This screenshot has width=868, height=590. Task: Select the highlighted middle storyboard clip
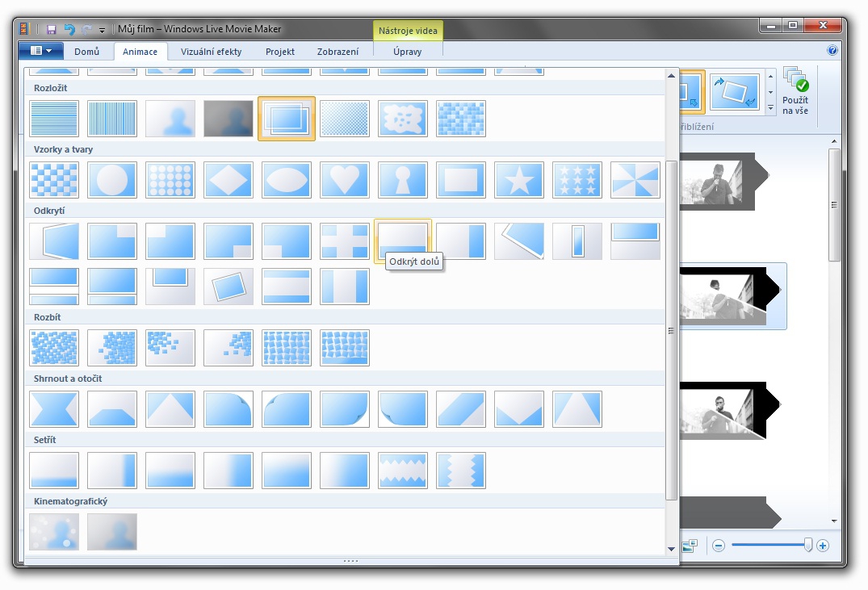pos(732,296)
